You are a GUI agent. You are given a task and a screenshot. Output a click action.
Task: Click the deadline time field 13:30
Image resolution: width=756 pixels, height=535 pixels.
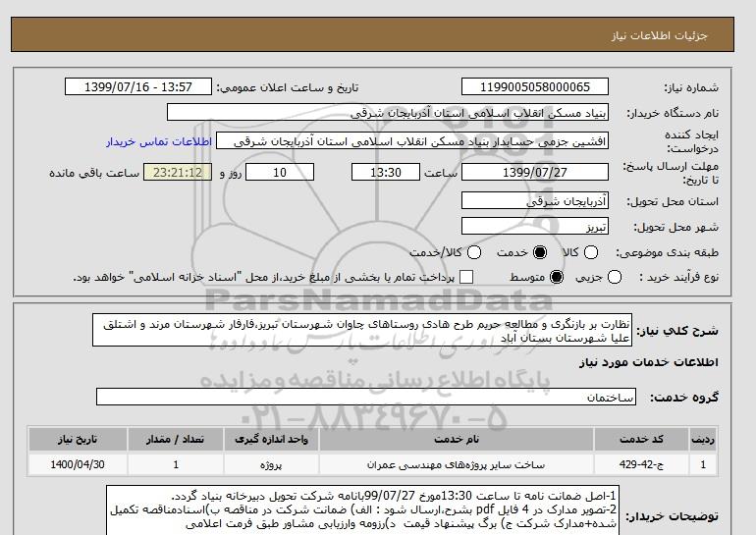click(386, 172)
